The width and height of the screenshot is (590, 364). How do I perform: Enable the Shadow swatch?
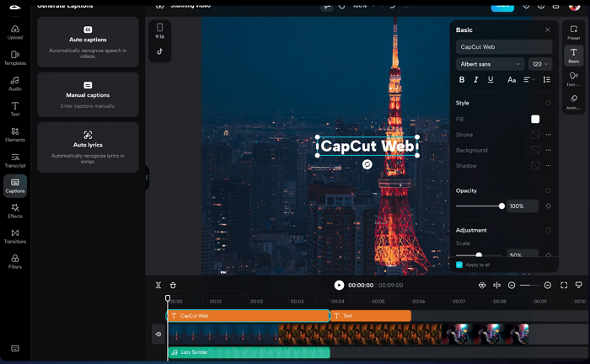535,165
